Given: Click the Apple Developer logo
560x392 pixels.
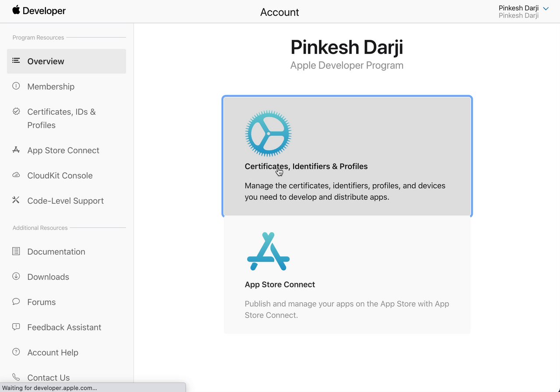Looking at the screenshot, I should [39, 11].
